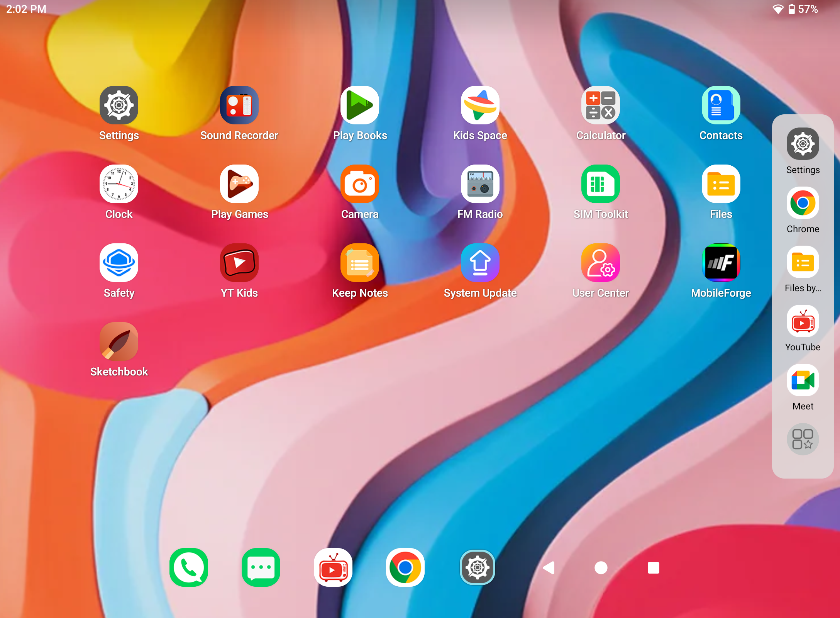Open the Phone app from the dock
The image size is (840, 618).
(x=189, y=567)
